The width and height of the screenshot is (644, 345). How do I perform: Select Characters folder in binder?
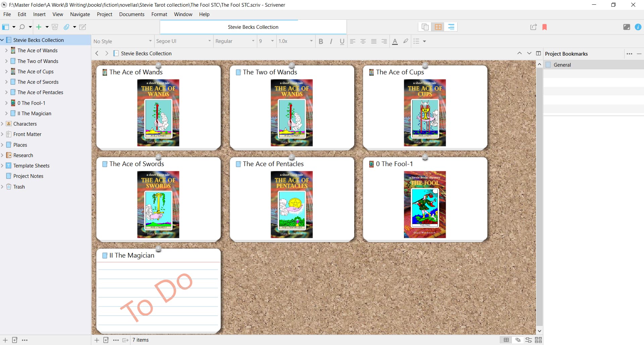pos(25,124)
